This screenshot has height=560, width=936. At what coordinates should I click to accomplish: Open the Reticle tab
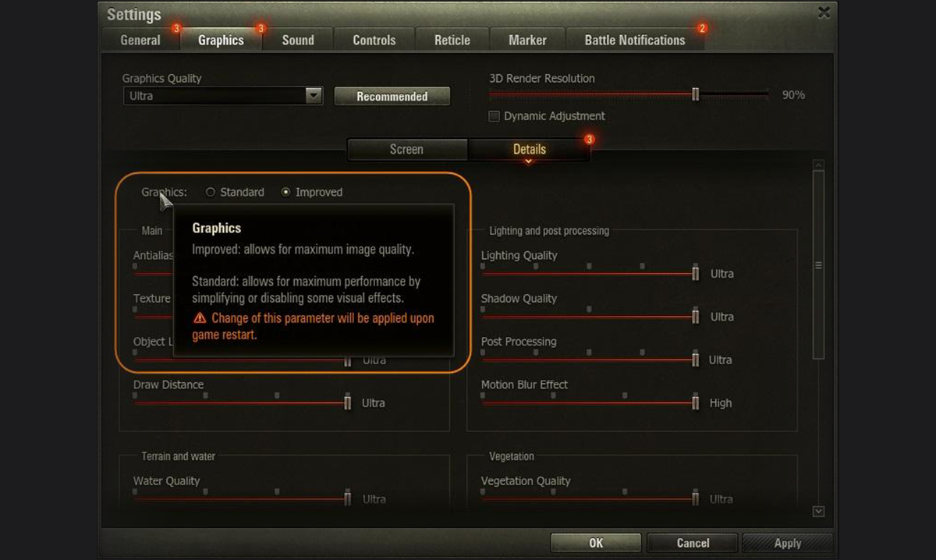pyautogui.click(x=452, y=41)
